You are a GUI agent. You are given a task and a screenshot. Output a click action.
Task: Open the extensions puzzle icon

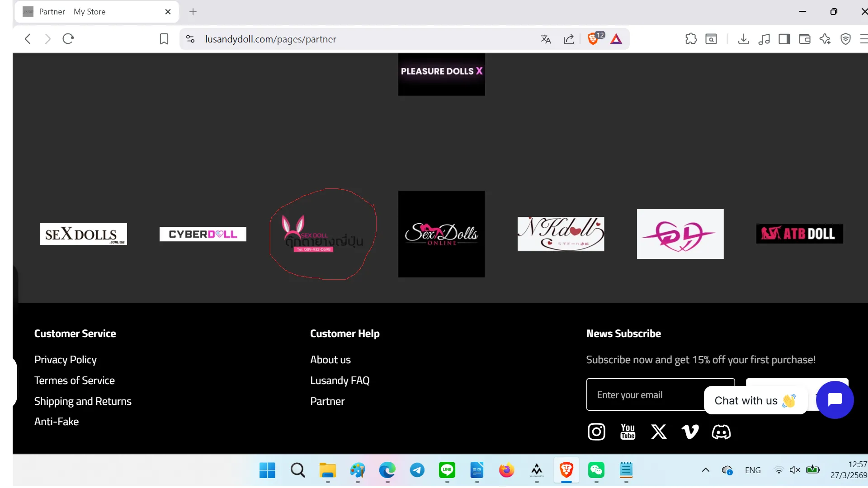coord(691,39)
